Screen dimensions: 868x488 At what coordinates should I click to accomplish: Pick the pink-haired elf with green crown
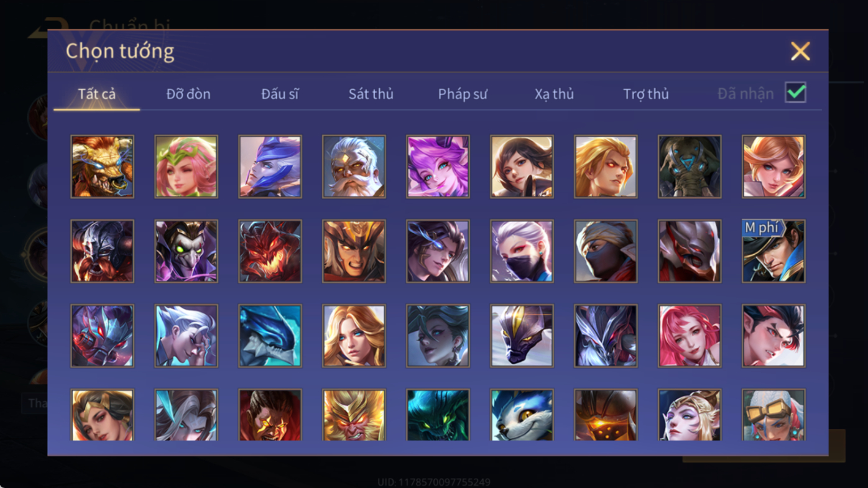tap(186, 167)
